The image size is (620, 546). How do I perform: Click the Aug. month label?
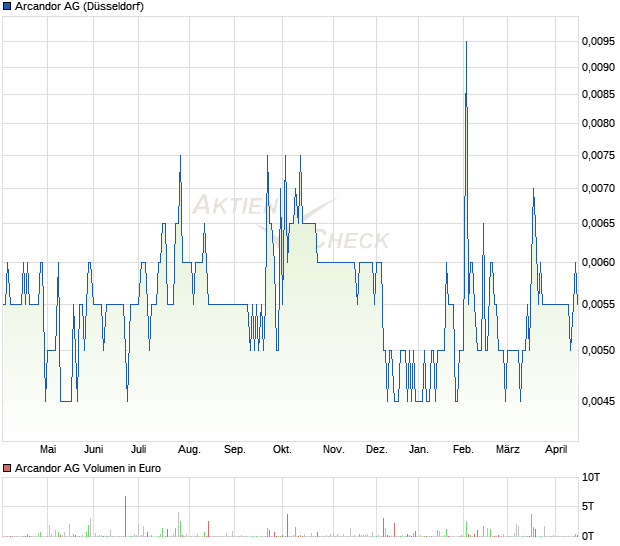coord(189,450)
